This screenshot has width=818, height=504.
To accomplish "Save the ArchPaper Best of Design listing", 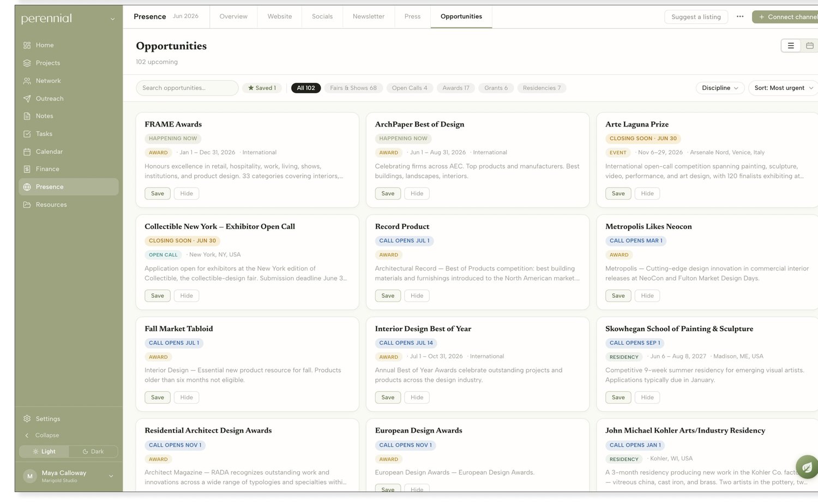I will pyautogui.click(x=388, y=194).
